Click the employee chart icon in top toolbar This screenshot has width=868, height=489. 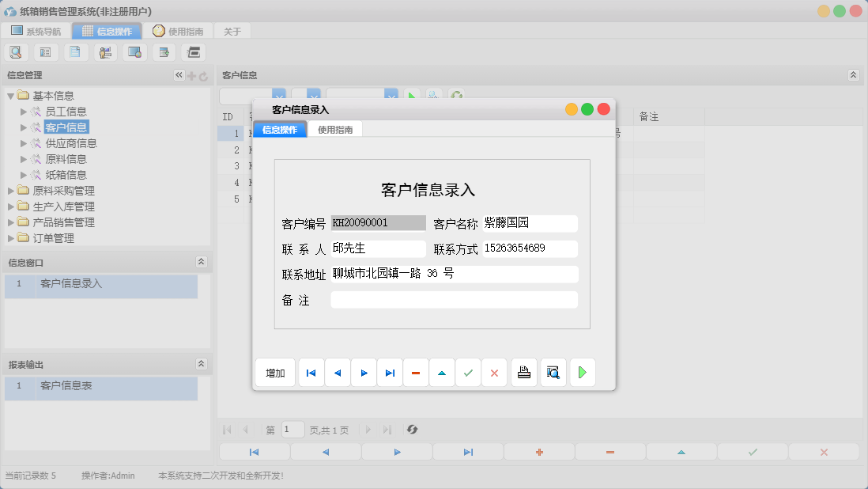pyautogui.click(x=105, y=51)
